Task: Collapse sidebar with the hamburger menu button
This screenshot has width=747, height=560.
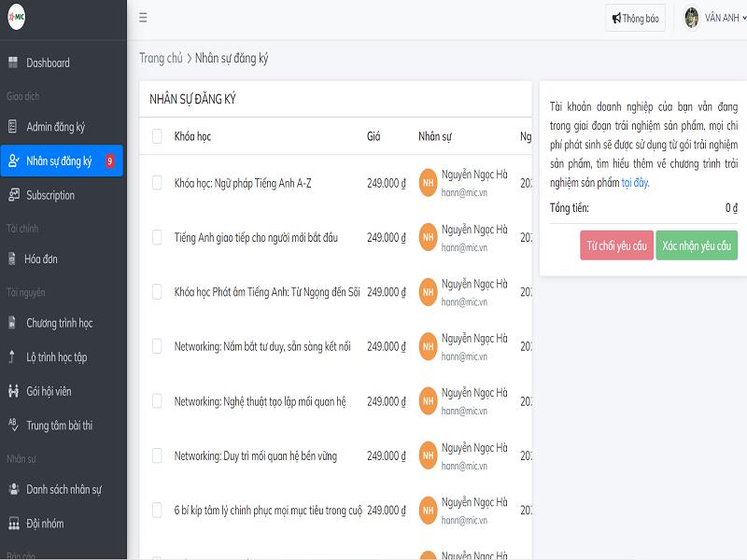Action: pyautogui.click(x=143, y=18)
